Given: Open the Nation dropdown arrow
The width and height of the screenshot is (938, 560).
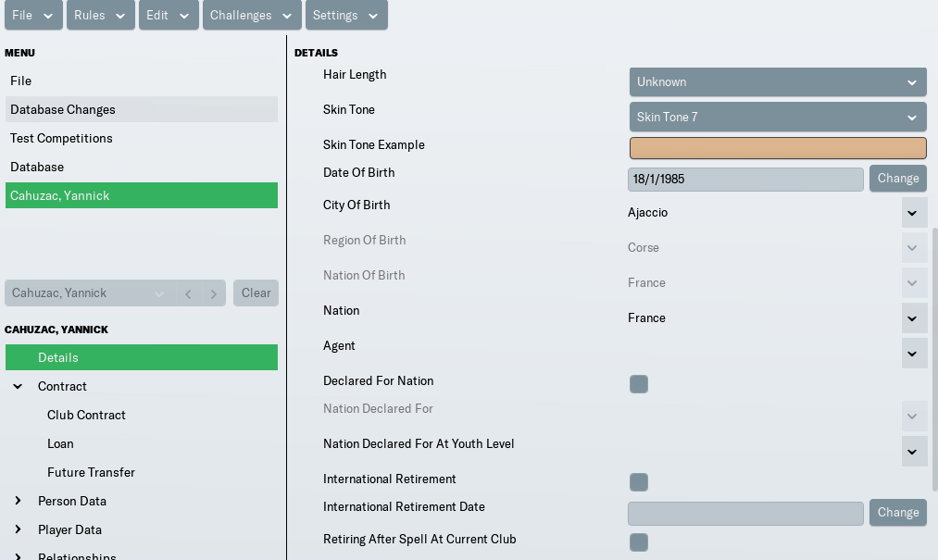Looking at the screenshot, I should coord(912,318).
